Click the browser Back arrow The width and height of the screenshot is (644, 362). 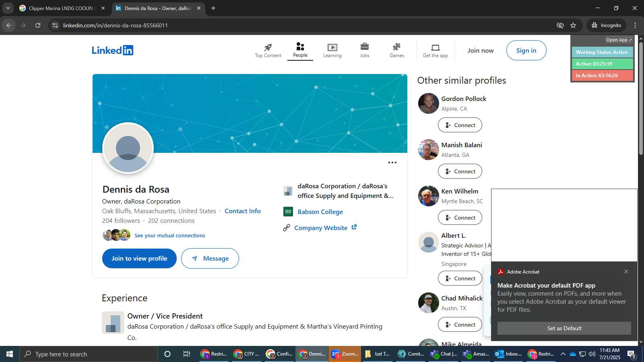9,25
